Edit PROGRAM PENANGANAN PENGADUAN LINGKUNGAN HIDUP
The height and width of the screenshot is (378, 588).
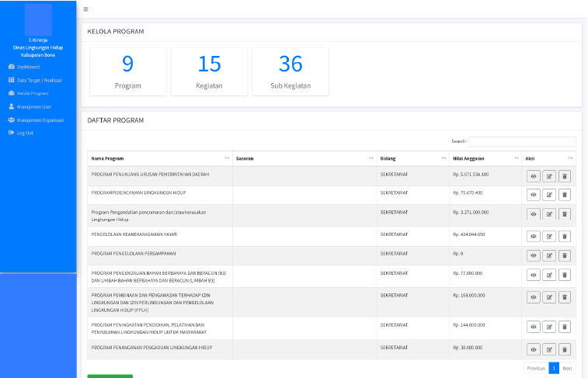pos(549,349)
